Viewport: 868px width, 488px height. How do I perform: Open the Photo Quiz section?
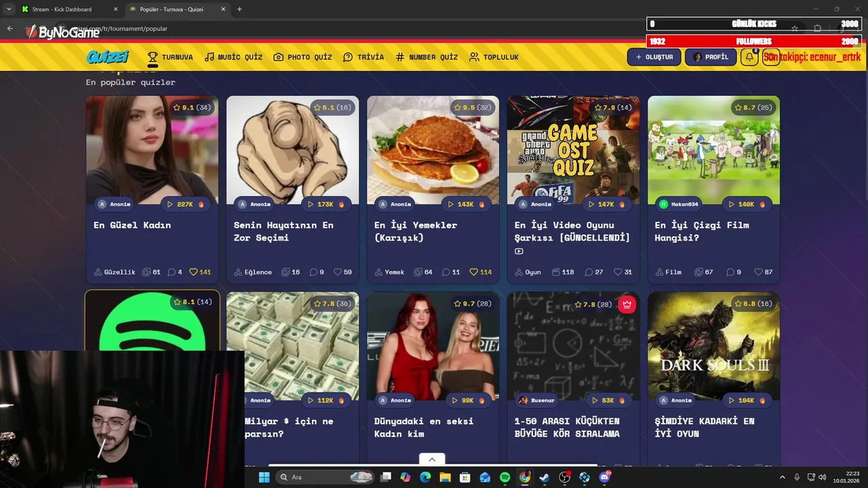click(302, 57)
